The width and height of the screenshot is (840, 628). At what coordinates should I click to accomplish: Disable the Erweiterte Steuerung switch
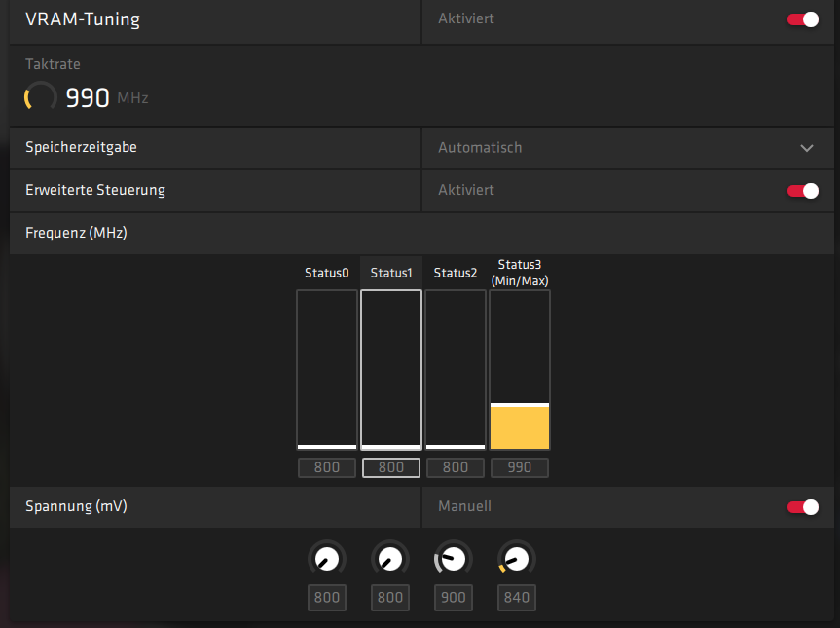click(802, 191)
